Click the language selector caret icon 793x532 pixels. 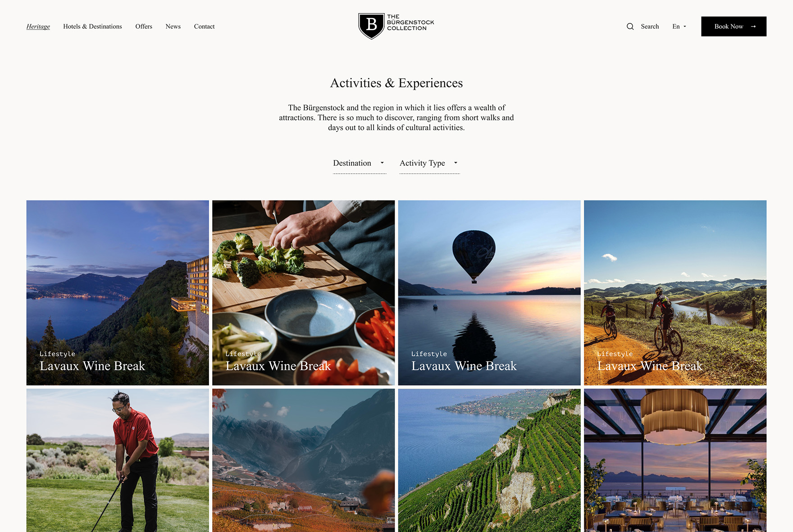click(x=685, y=27)
